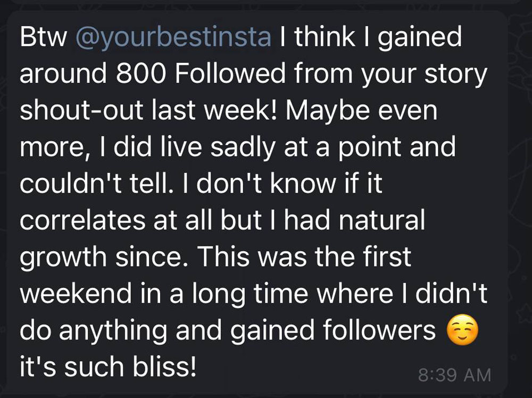The width and height of the screenshot is (532, 398).
Task: Click the word "Followed" in the message
Action: [x=230, y=73]
